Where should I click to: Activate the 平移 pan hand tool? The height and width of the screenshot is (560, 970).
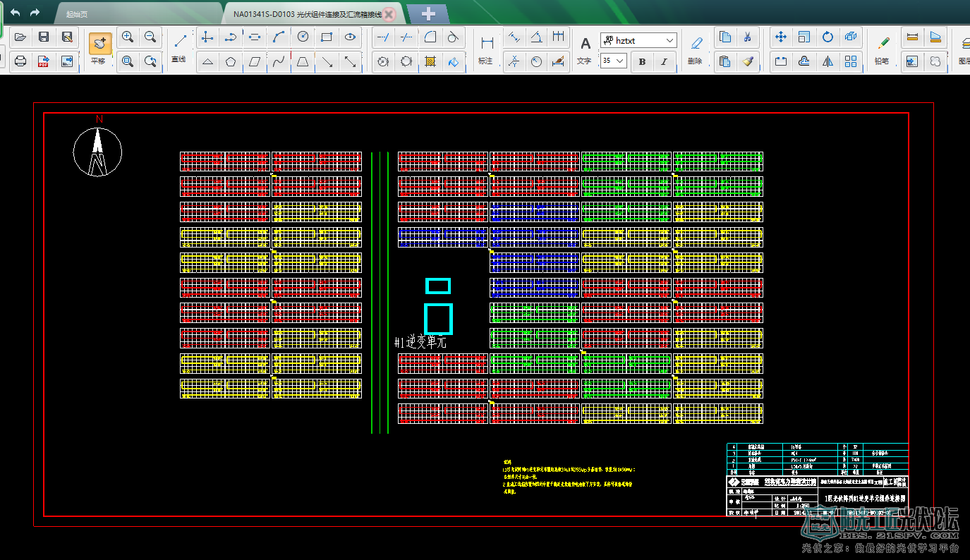tap(99, 49)
